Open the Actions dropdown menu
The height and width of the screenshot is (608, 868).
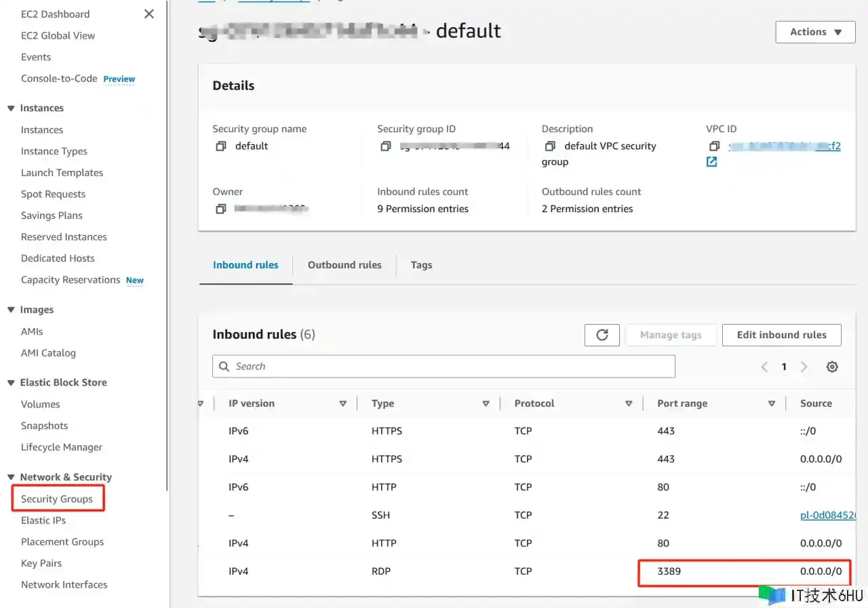pyautogui.click(x=815, y=32)
